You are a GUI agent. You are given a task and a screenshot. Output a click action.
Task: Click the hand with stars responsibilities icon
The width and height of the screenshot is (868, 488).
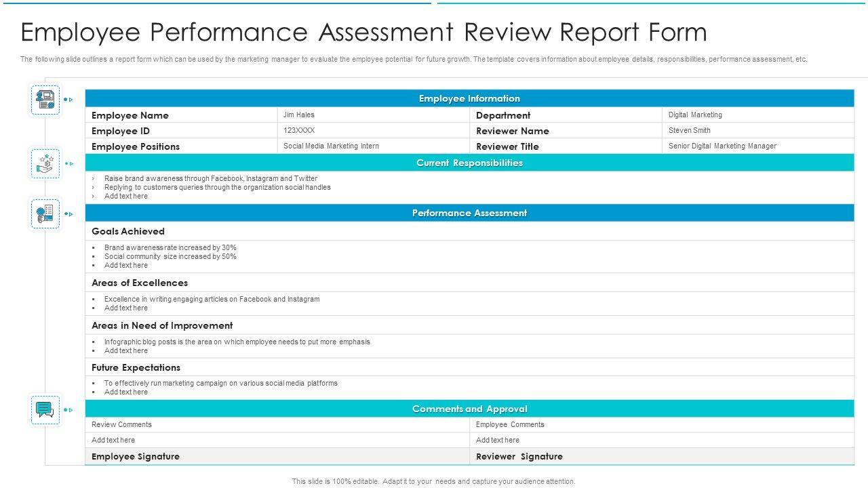(x=45, y=163)
